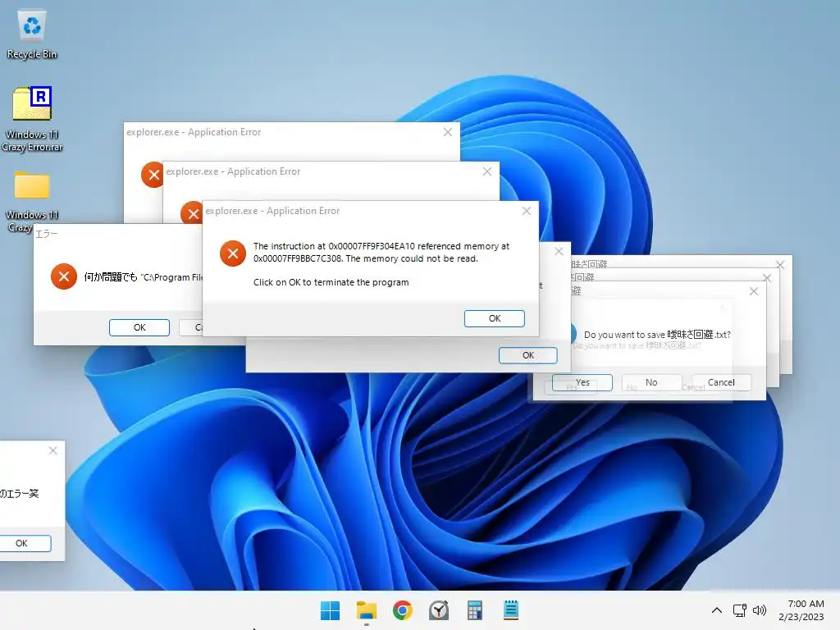Close the front save prompt dialog
The width and height of the screenshot is (840, 630).
[x=754, y=291]
